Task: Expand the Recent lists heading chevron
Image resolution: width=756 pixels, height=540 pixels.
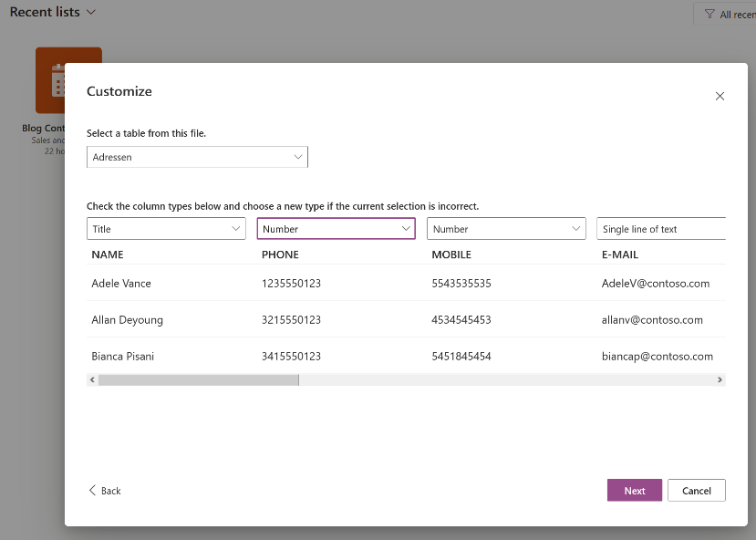Action: click(90, 13)
